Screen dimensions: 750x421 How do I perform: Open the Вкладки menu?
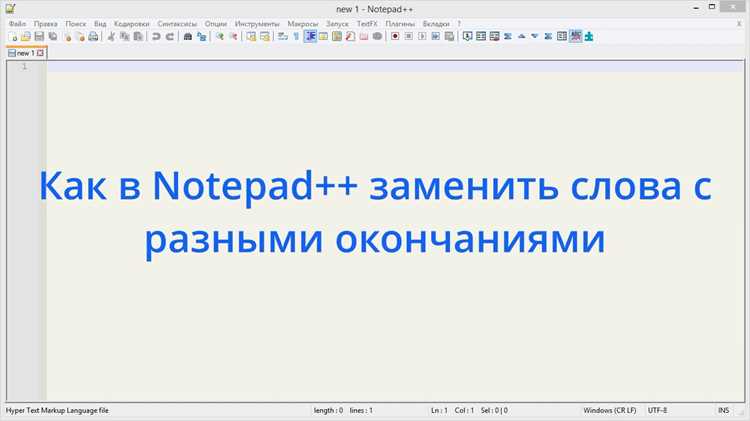436,23
